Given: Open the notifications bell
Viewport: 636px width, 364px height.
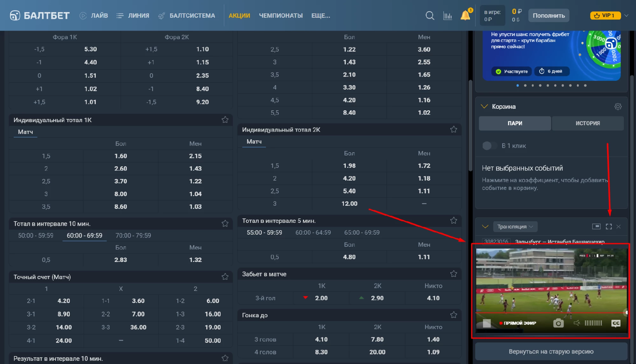Looking at the screenshot, I should 465,15.
